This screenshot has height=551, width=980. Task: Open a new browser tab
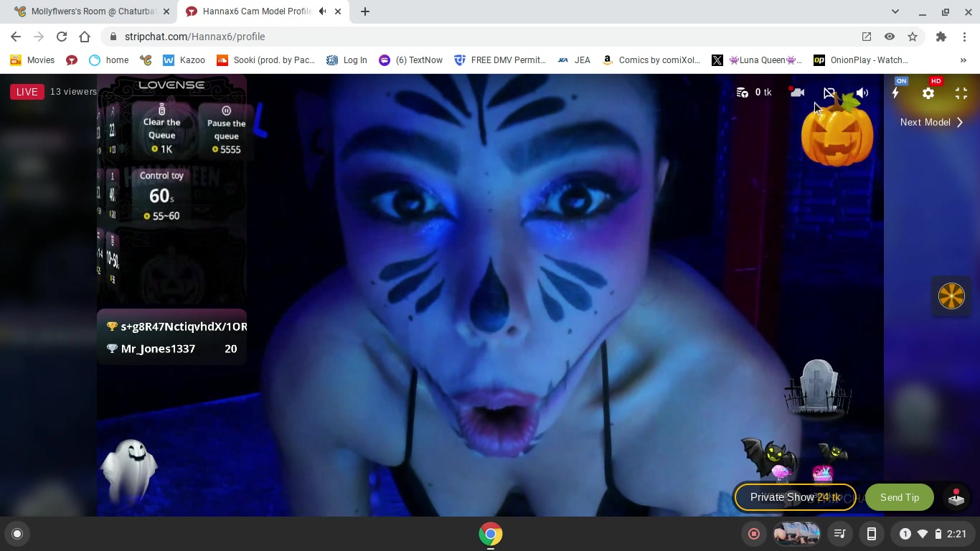(365, 11)
